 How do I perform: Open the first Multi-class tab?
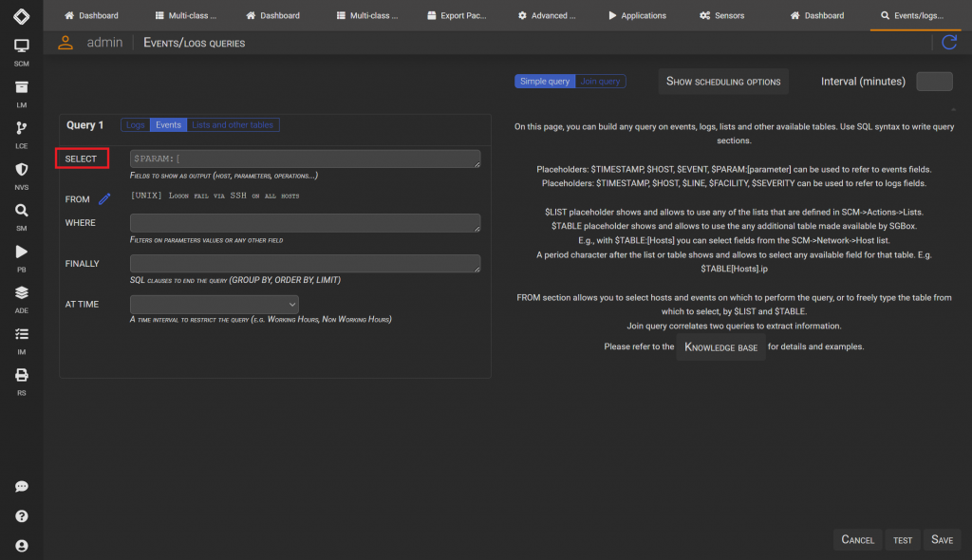(185, 15)
